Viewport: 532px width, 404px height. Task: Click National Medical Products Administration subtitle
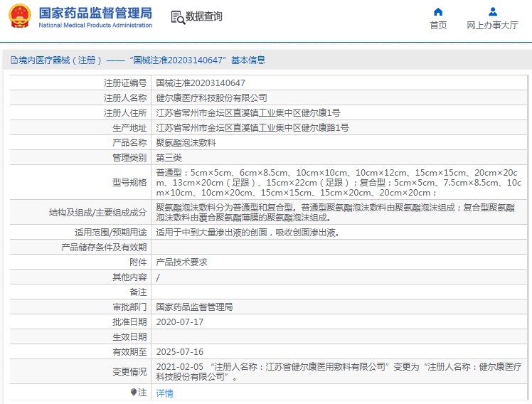coord(95,25)
